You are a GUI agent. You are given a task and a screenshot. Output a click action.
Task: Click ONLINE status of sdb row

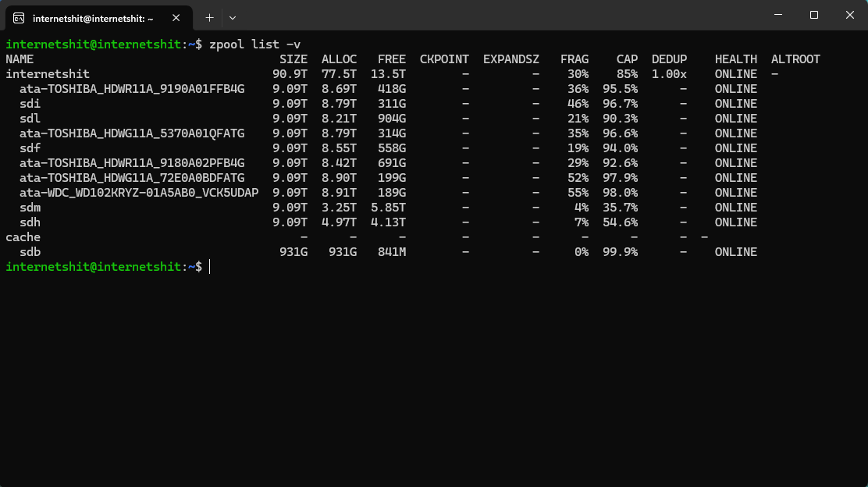pyautogui.click(x=736, y=252)
